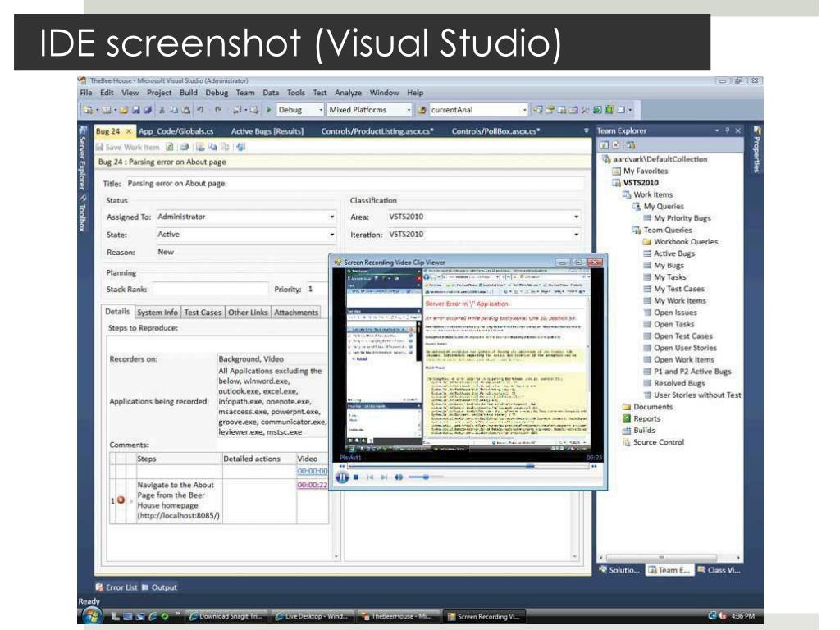Click the Save All toolbar icon
The height and width of the screenshot is (630, 840).
[x=148, y=110]
